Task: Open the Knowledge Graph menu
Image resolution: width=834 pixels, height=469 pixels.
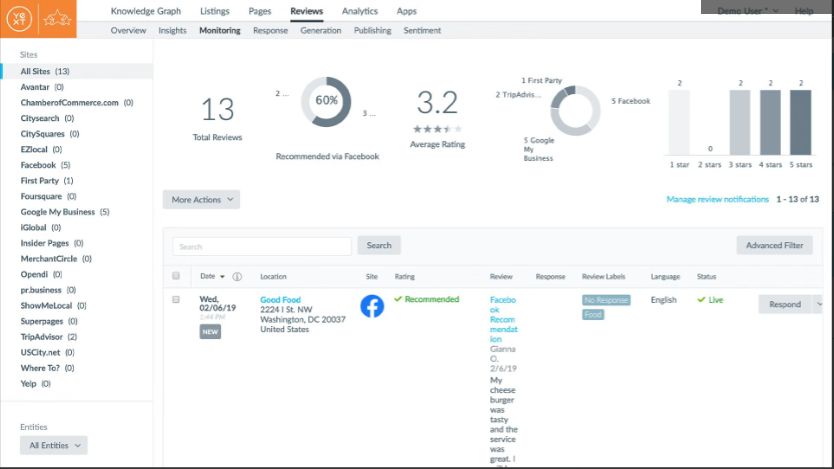Action: point(146,11)
